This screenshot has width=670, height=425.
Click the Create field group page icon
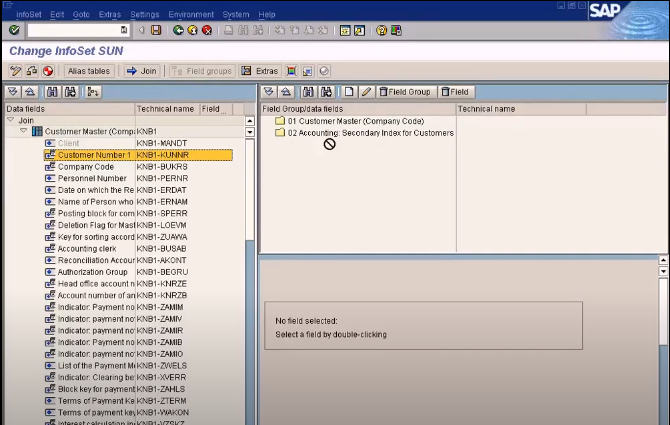[x=349, y=92]
